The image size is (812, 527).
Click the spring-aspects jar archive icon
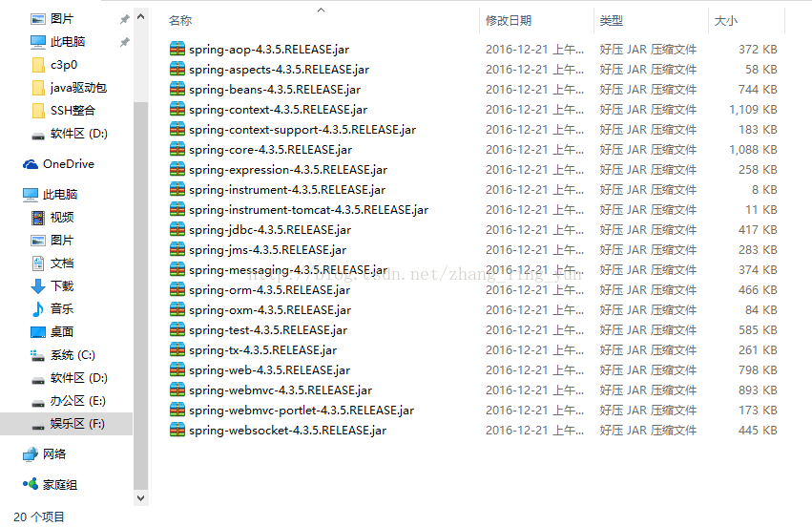click(177, 69)
